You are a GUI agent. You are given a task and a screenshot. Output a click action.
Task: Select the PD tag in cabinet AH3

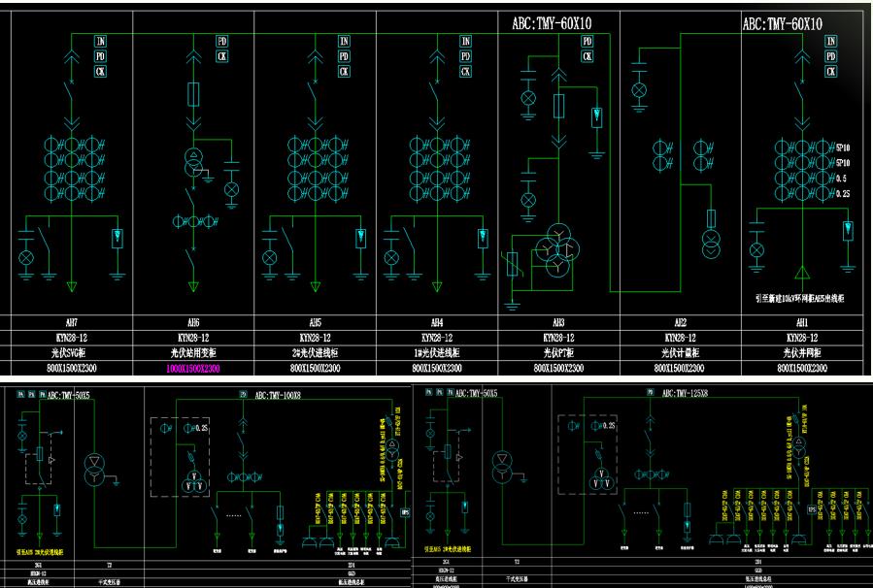click(x=588, y=41)
